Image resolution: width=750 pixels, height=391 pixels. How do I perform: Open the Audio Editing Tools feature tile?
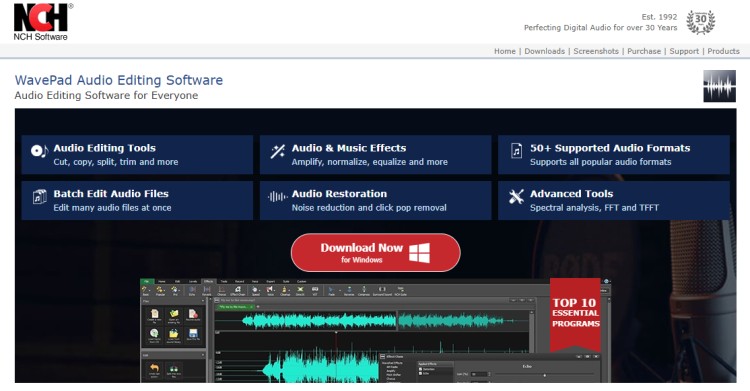[x=137, y=155]
